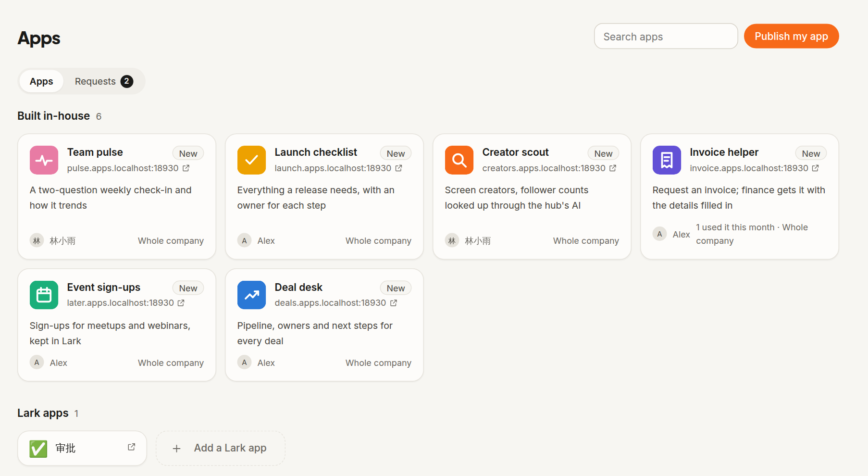Click 林小雨 avatar on Creator scout card
868x476 pixels.
(x=452, y=240)
